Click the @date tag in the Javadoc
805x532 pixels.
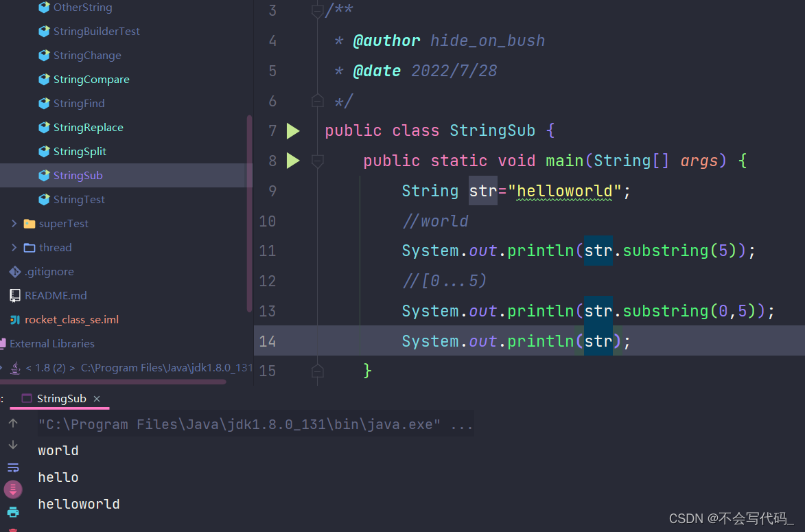click(377, 71)
